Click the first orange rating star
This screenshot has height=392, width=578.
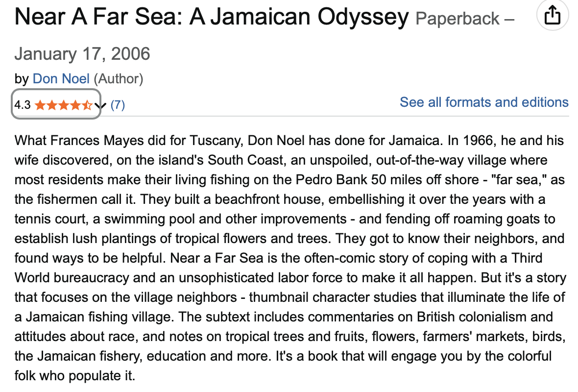tap(40, 105)
